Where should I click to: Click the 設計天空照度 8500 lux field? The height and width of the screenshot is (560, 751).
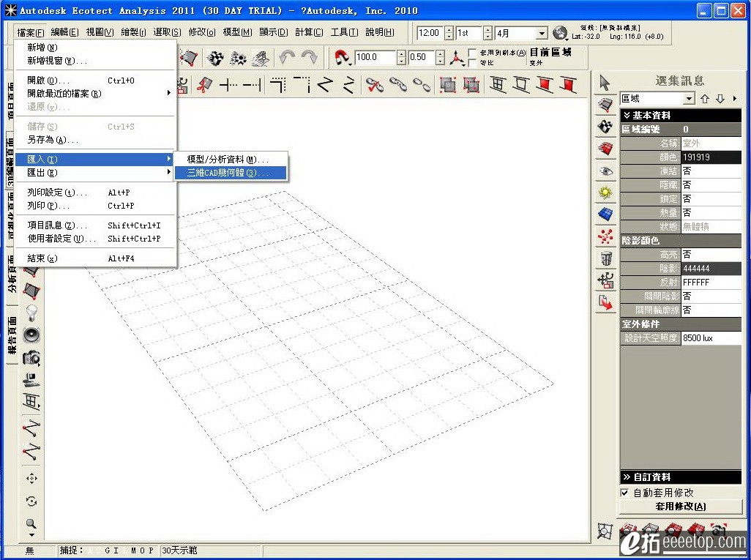click(x=711, y=338)
